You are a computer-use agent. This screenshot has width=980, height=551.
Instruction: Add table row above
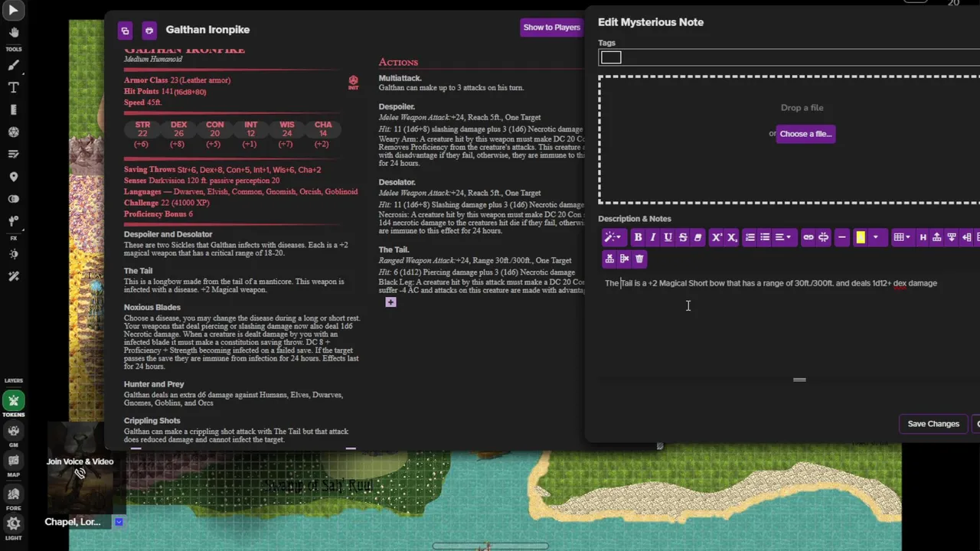click(937, 237)
